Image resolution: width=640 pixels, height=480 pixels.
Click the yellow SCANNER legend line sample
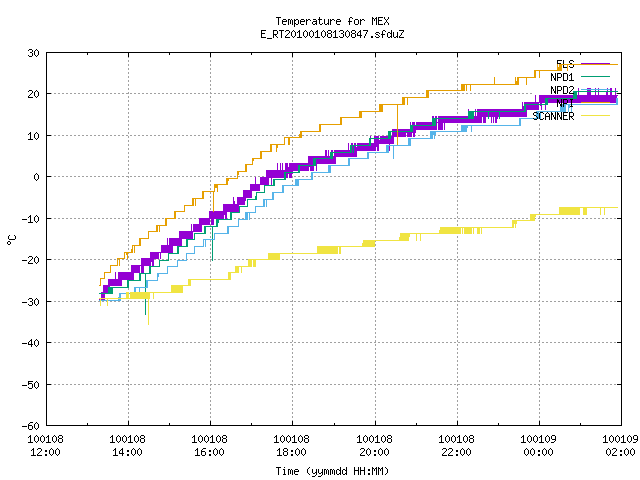coord(595,116)
